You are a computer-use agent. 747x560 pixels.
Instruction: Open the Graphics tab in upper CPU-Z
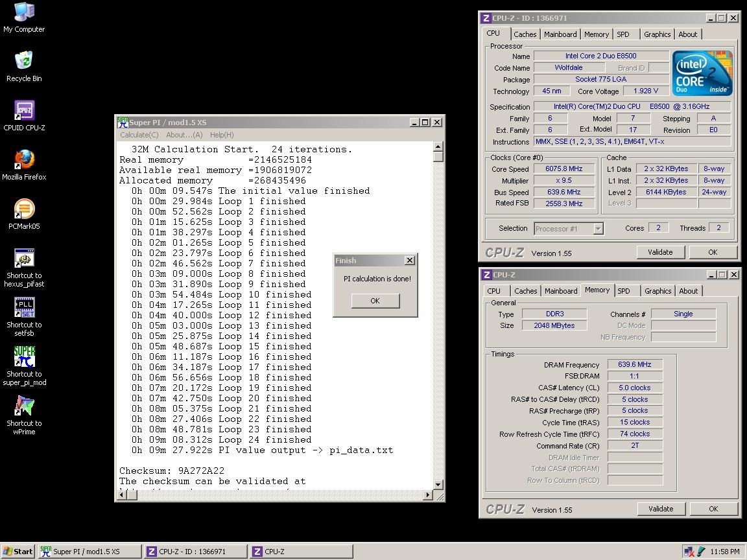coord(657,34)
